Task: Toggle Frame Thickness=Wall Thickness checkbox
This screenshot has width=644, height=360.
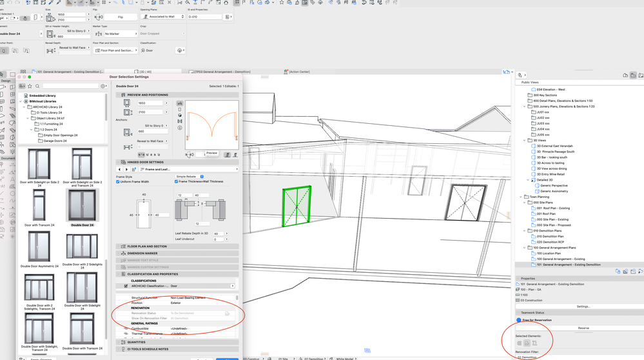Action: [176, 182]
